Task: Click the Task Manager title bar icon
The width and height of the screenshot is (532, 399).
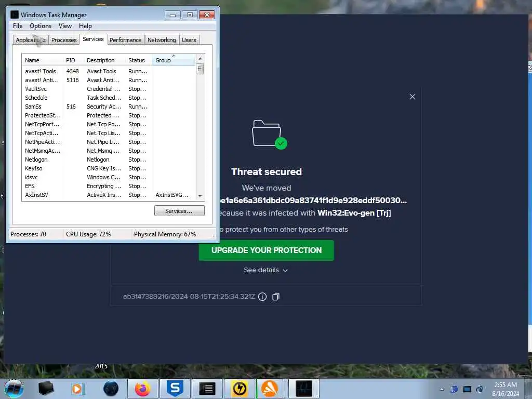Action: click(x=14, y=15)
